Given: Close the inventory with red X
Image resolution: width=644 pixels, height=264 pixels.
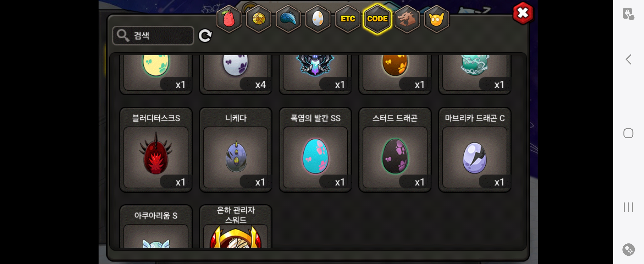Looking at the screenshot, I should (x=523, y=13).
